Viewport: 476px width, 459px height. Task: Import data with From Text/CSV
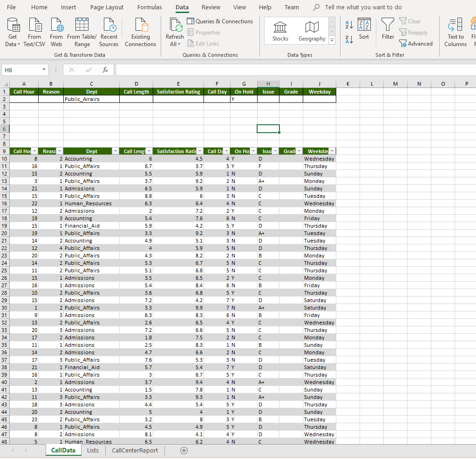tap(34, 32)
